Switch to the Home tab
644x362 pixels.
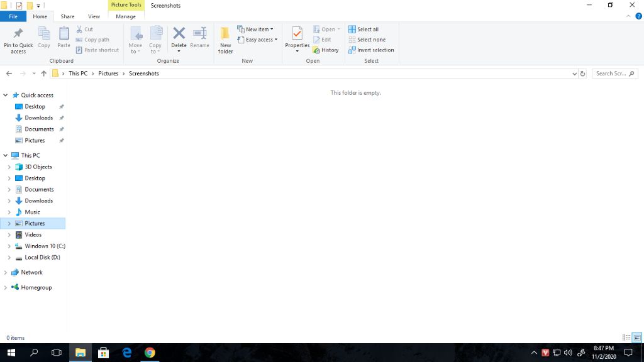[40, 16]
